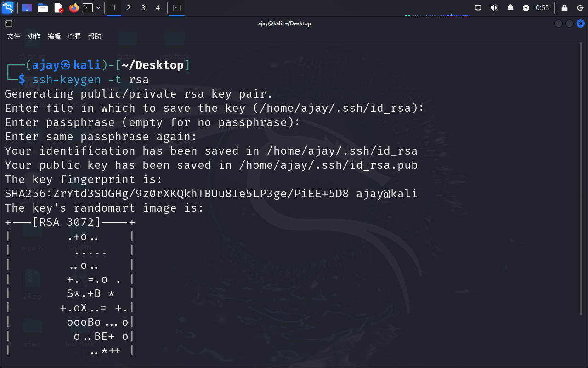Open the 编辑 menu
Screen dimensions: 588x368
(54, 36)
